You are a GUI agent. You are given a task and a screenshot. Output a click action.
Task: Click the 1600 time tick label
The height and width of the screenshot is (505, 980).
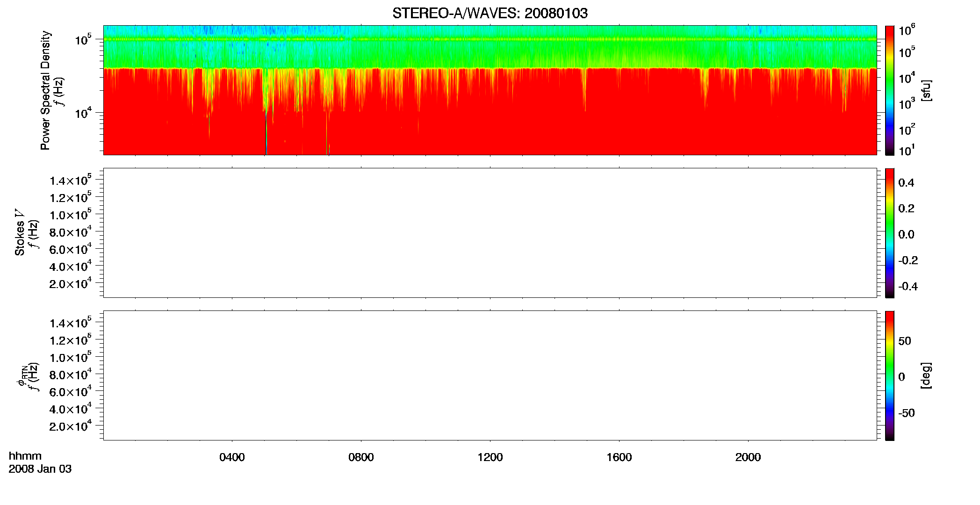619,457
